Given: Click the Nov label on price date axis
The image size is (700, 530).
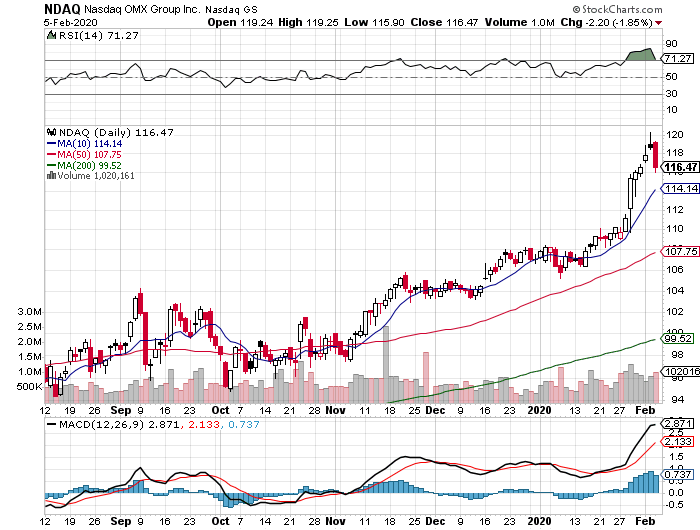Looking at the screenshot, I should pos(335,410).
